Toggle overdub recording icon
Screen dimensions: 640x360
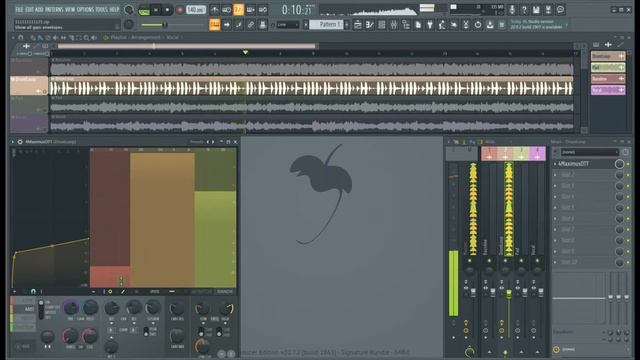pyautogui.click(x=251, y=9)
